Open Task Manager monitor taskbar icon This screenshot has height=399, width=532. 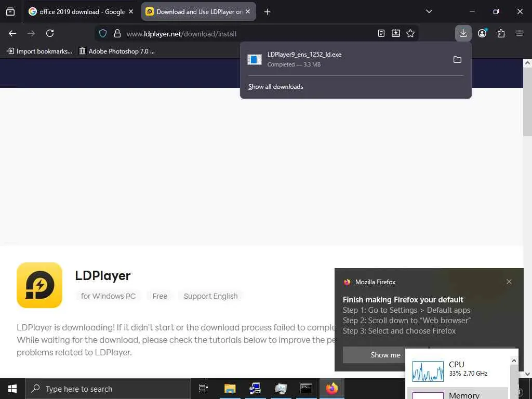coord(281,389)
